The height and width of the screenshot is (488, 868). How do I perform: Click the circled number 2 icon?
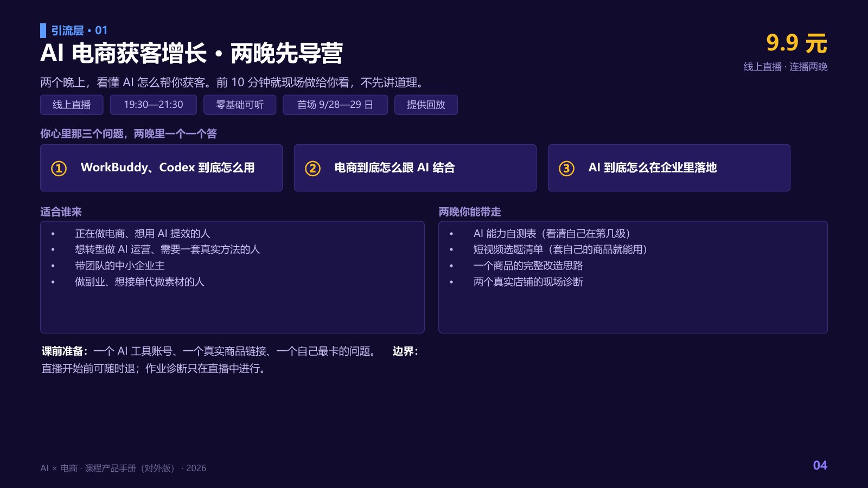(312, 168)
